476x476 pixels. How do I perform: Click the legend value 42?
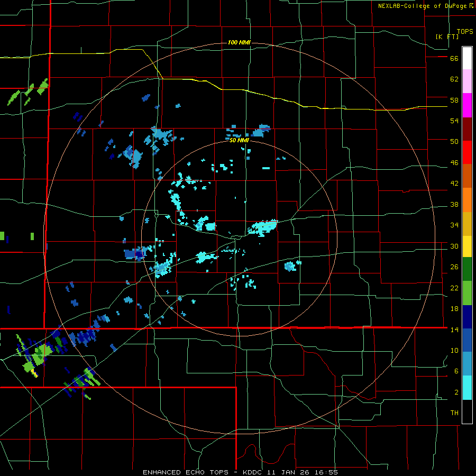coord(454,184)
